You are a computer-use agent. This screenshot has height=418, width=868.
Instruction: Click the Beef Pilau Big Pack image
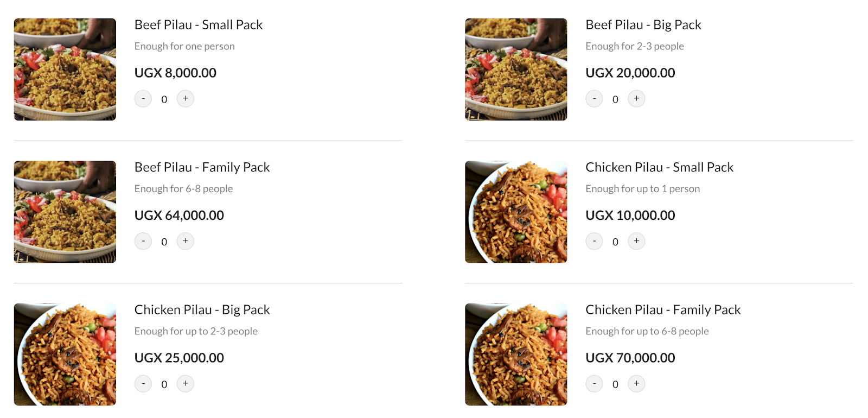[x=516, y=69]
